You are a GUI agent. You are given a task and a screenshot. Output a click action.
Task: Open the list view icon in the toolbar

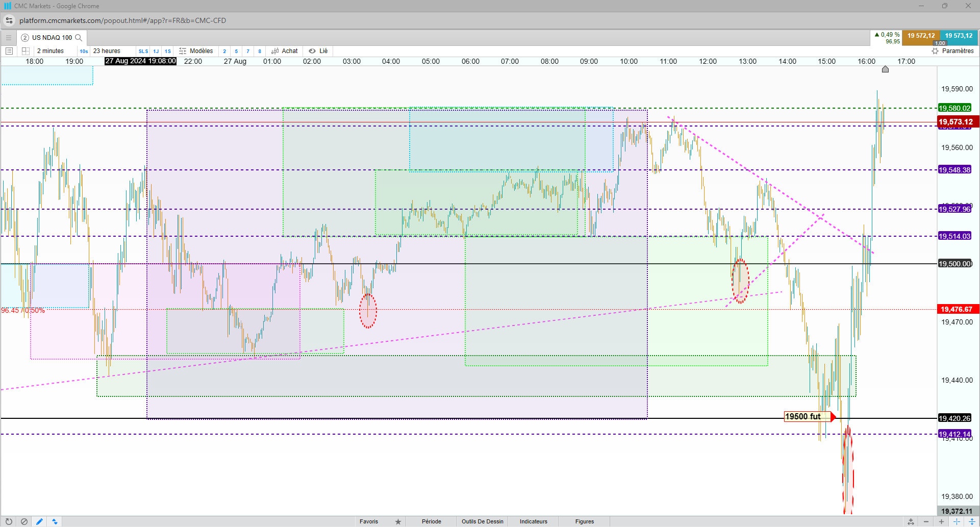pyautogui.click(x=9, y=51)
